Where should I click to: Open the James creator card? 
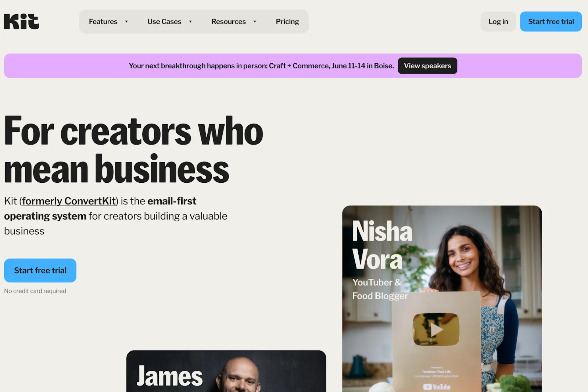pyautogui.click(x=226, y=371)
